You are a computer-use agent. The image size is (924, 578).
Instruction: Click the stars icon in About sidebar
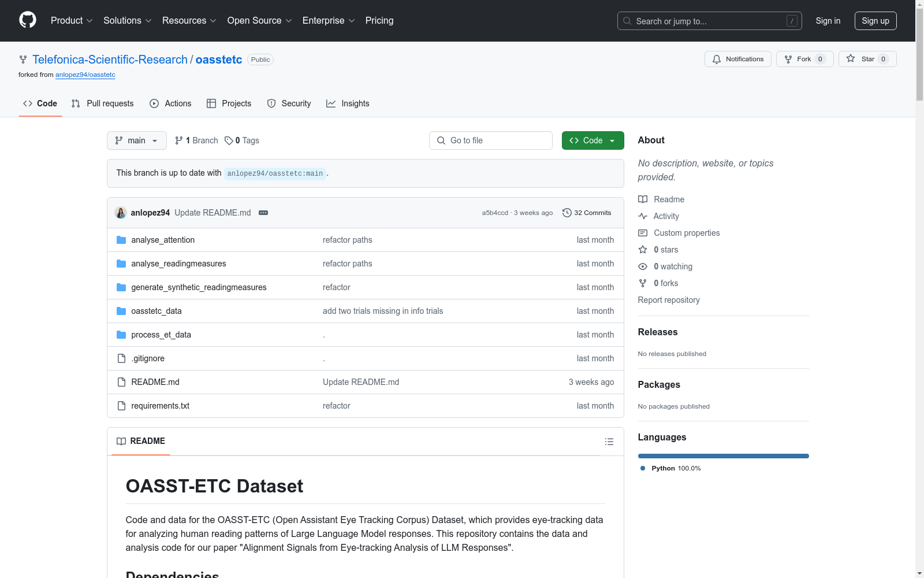[x=643, y=250]
